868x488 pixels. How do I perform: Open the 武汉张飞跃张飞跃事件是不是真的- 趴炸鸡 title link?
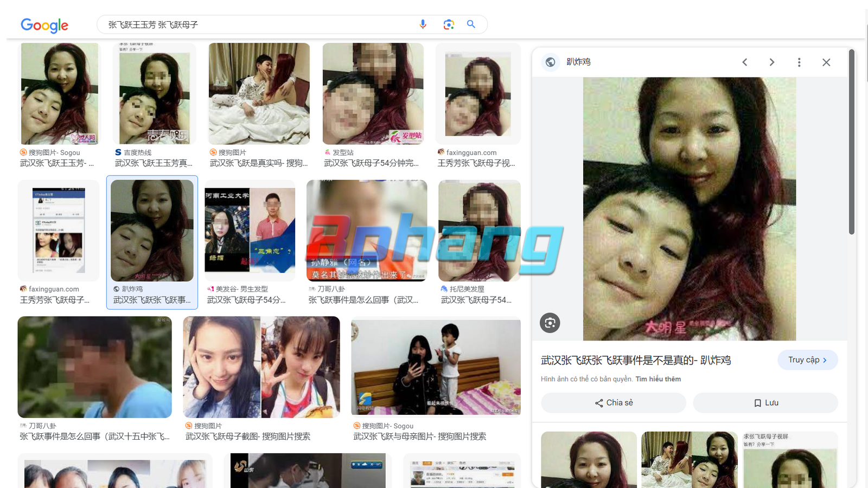pos(636,361)
